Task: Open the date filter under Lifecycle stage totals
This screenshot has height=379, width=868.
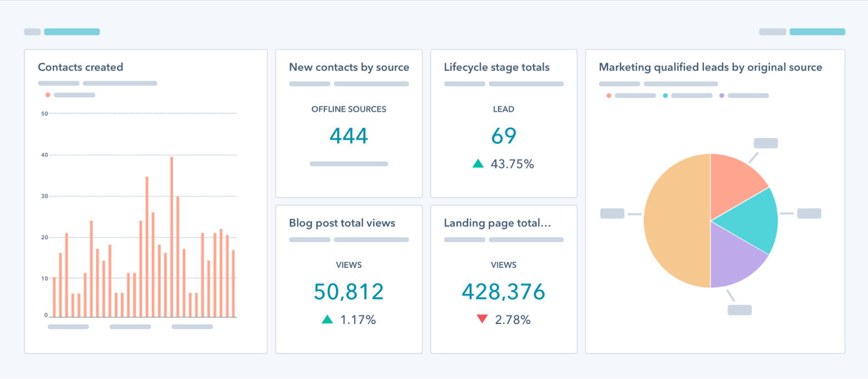Action: (526, 83)
